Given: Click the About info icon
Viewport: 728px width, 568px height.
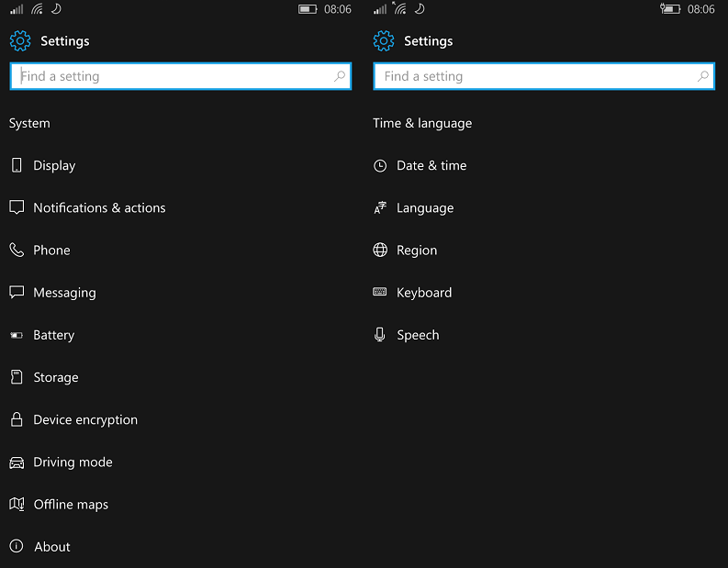Looking at the screenshot, I should pos(17,546).
